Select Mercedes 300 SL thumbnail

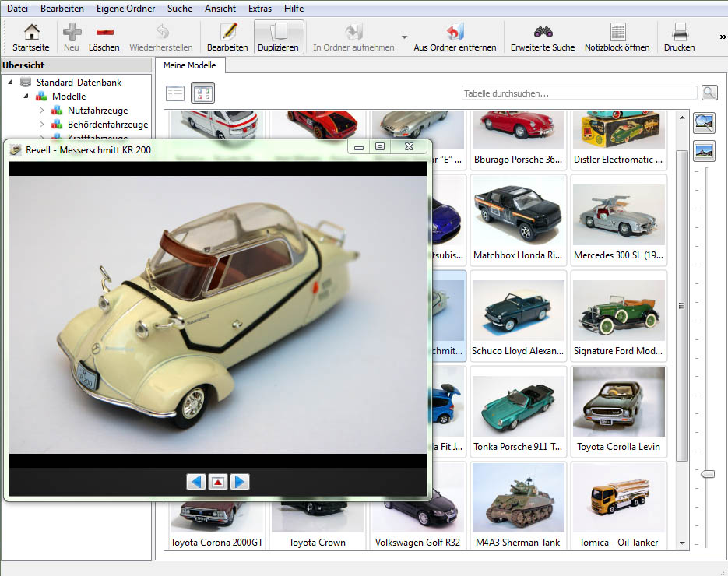(x=618, y=220)
